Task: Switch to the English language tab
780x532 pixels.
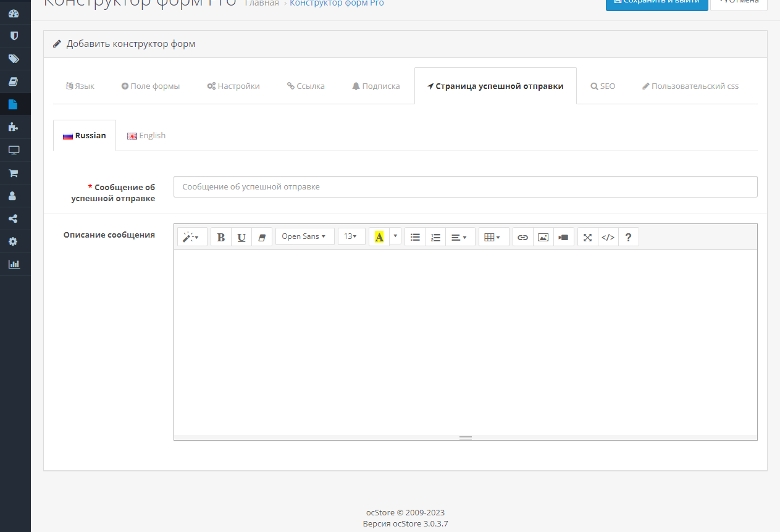Action: [146, 136]
